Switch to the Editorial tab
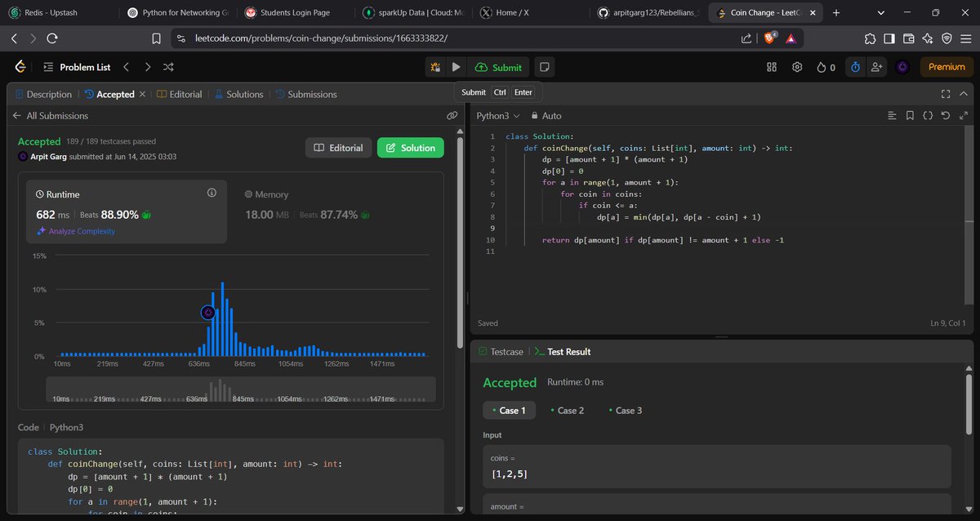 coord(179,94)
